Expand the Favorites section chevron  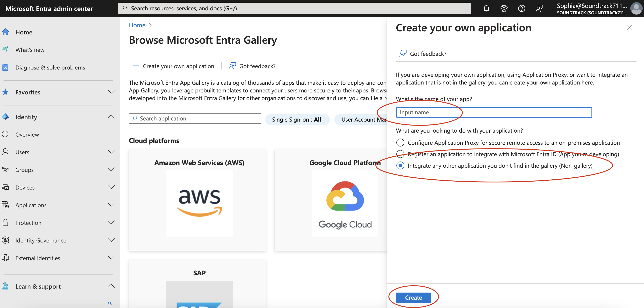pos(111,92)
